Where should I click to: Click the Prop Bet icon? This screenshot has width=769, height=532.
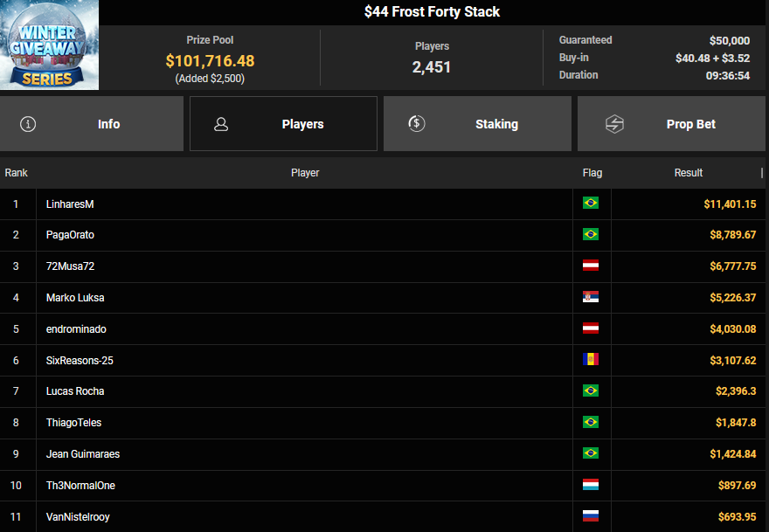(x=614, y=124)
